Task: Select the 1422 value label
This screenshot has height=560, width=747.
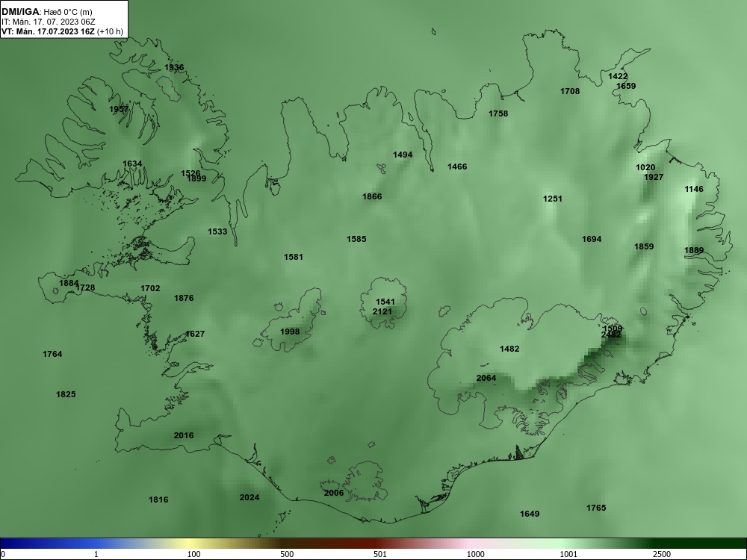Action: (x=618, y=77)
